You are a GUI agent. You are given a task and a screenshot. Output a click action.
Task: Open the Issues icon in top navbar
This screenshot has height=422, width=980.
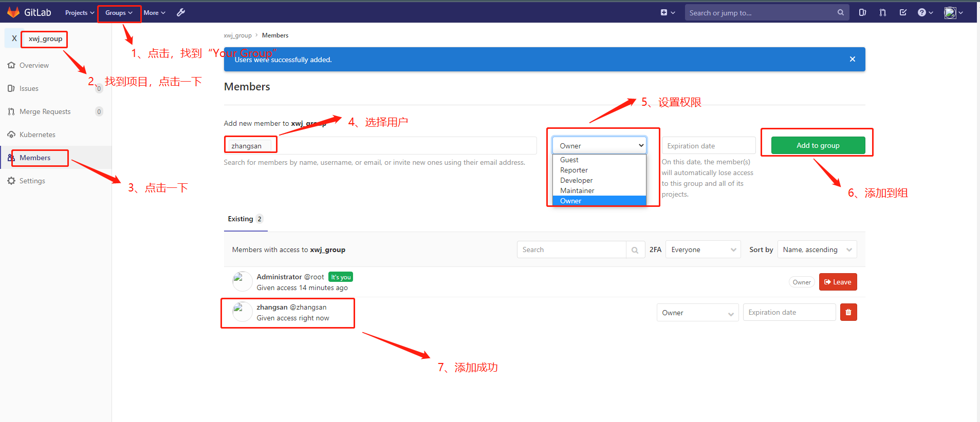(x=862, y=12)
